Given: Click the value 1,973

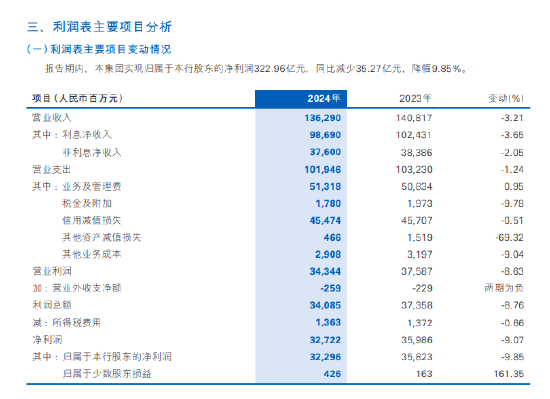Looking at the screenshot, I should point(420,204).
